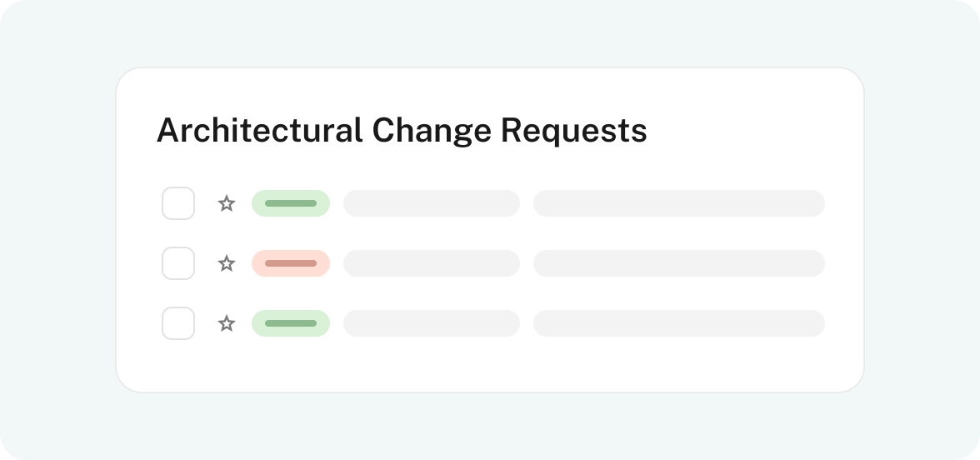
Task: Open the first row's shorter gray title bar
Action: point(432,203)
